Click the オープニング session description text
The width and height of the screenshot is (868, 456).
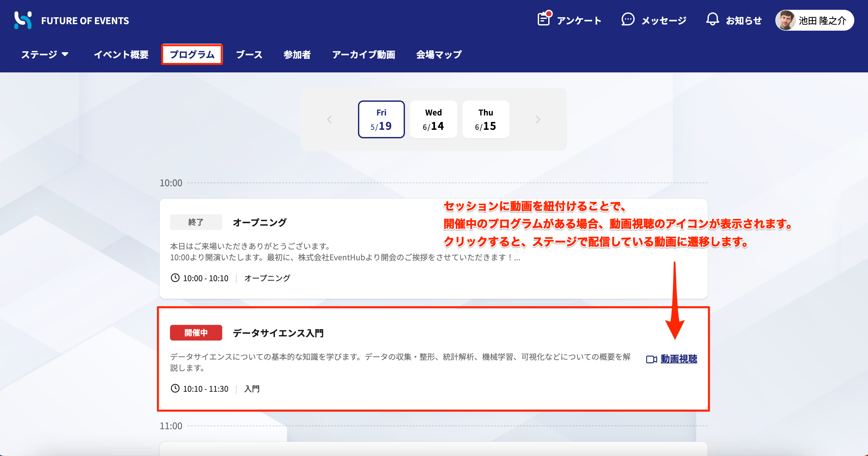(345, 251)
